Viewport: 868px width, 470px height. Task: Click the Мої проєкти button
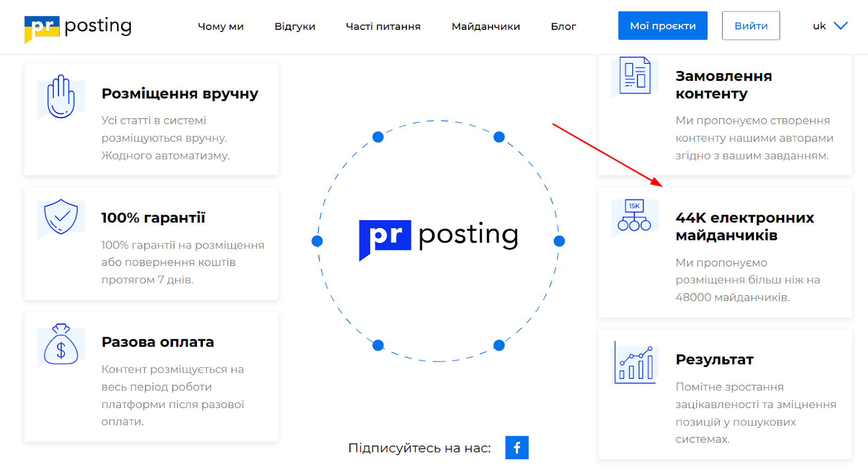point(663,26)
